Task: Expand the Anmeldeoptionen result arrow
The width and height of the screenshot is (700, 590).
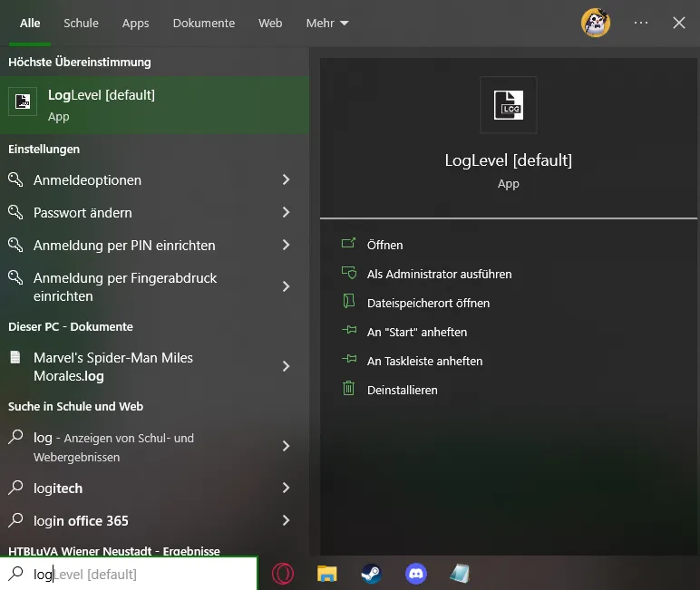Action: point(286,180)
